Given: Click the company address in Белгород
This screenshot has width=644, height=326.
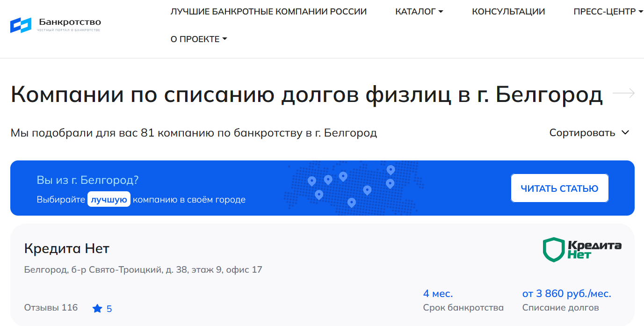Looking at the screenshot, I should pos(143,270).
